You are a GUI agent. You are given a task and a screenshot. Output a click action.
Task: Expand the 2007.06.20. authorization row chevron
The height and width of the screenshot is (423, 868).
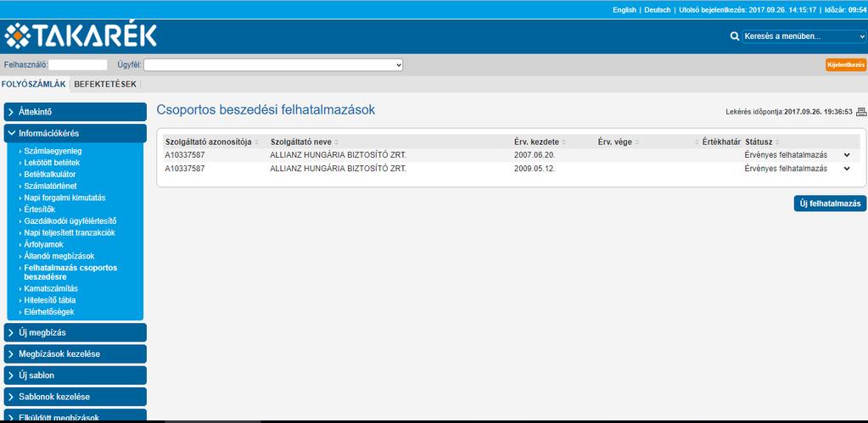tap(847, 155)
